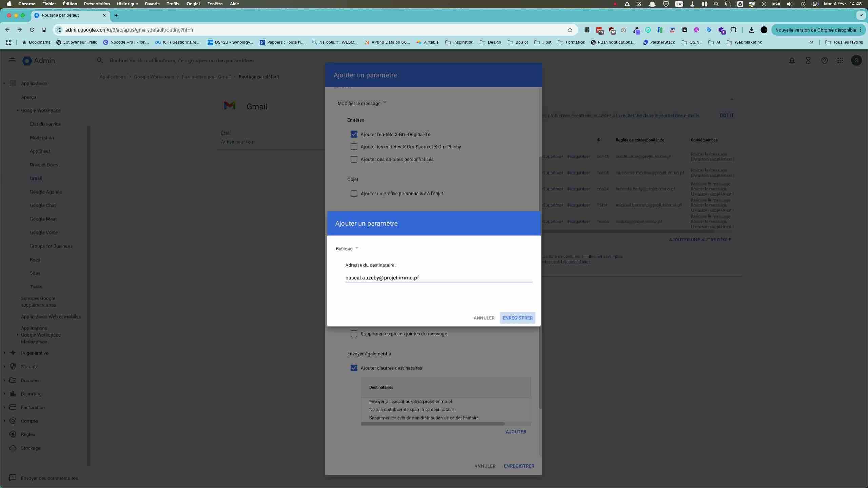Open the Modifier le message dropdown
This screenshot has width=868, height=488.
click(362, 103)
